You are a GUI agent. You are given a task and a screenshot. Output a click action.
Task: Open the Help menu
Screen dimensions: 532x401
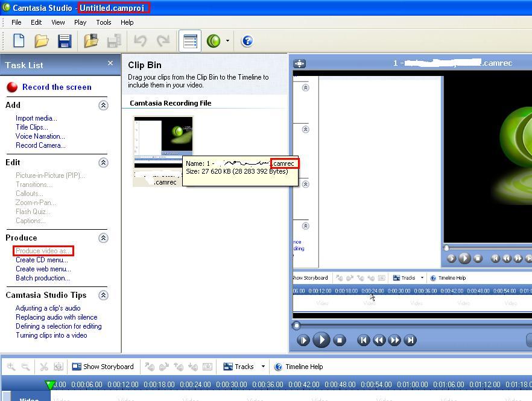[x=127, y=22]
